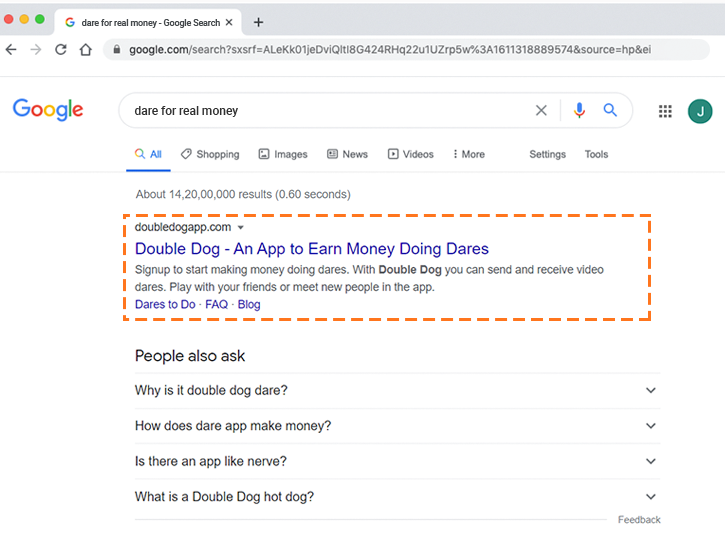This screenshot has height=552, width=725.
Task: Expand 'How does dare app make money?'
Action: coord(398,426)
